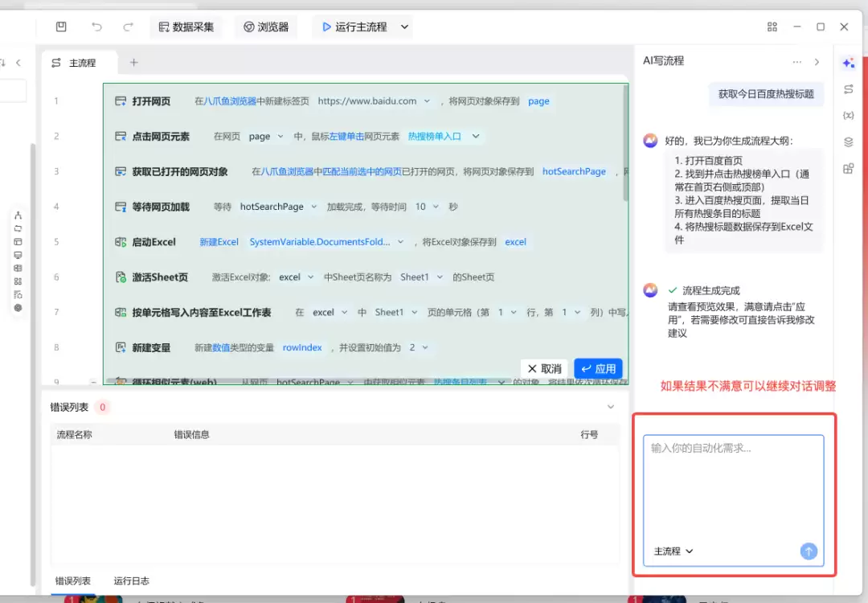Click the flow list icon in right sidebar

click(x=848, y=89)
